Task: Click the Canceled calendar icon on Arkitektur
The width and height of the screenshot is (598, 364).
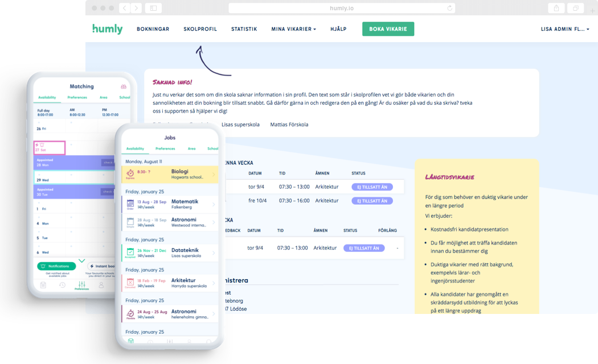Action: pyautogui.click(x=130, y=283)
